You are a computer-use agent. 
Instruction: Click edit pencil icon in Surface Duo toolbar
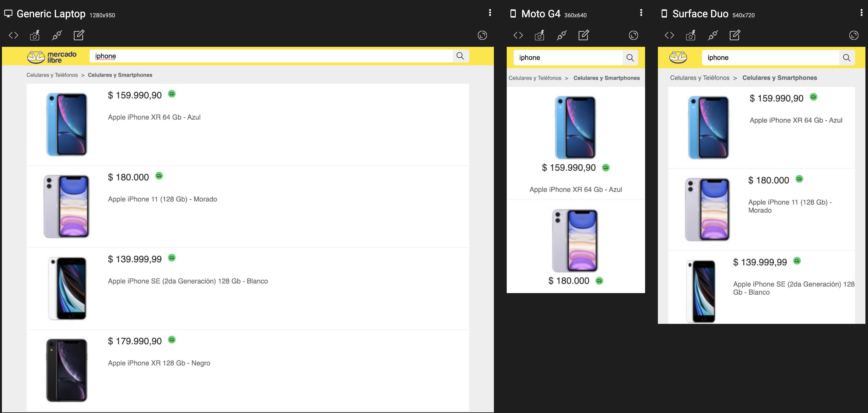tap(735, 35)
